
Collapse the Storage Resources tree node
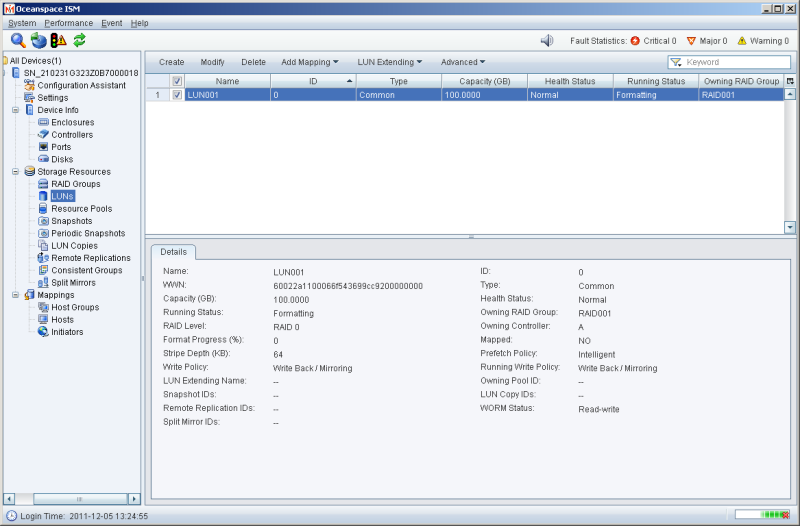click(16, 172)
